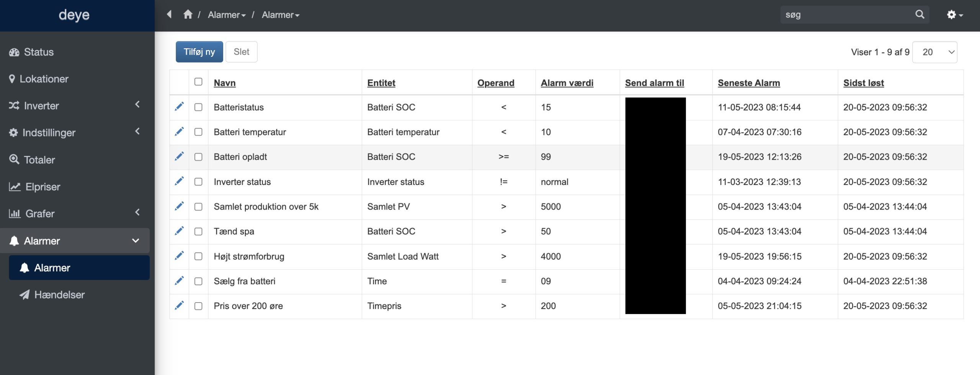980x375 pixels.
Task: Click the search magnifier icon
Action: [920, 15]
